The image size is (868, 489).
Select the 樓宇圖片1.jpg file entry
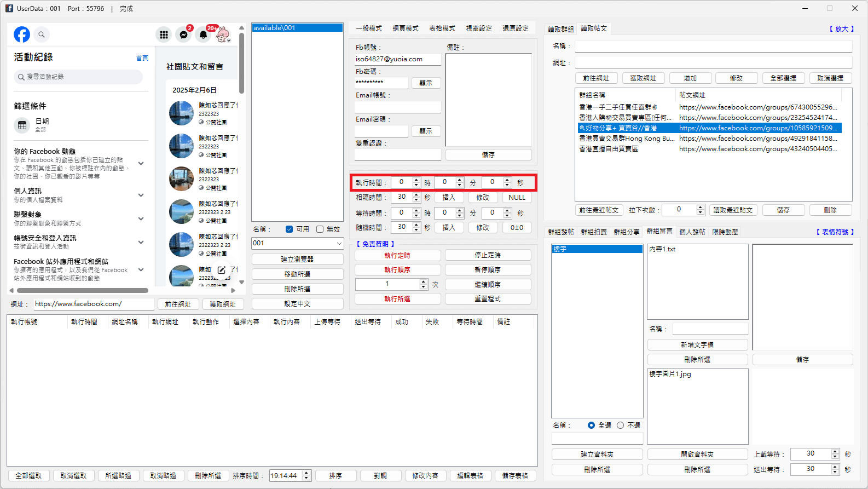pyautogui.click(x=670, y=374)
